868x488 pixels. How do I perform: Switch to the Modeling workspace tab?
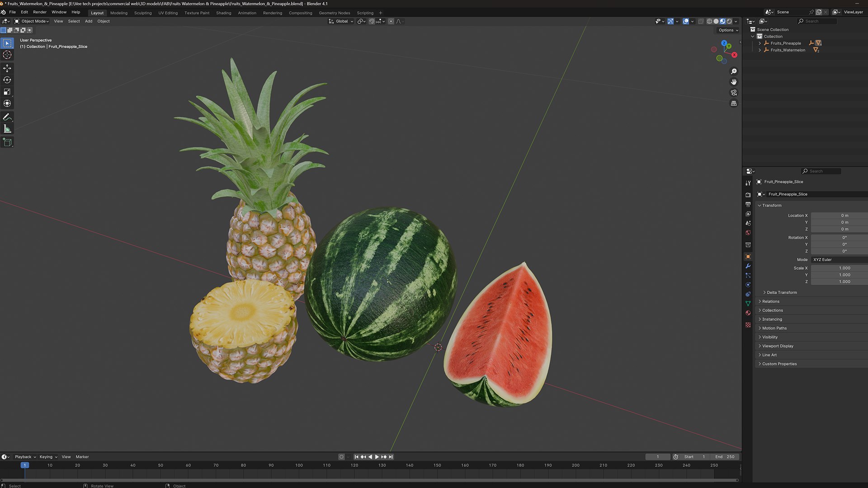(119, 13)
